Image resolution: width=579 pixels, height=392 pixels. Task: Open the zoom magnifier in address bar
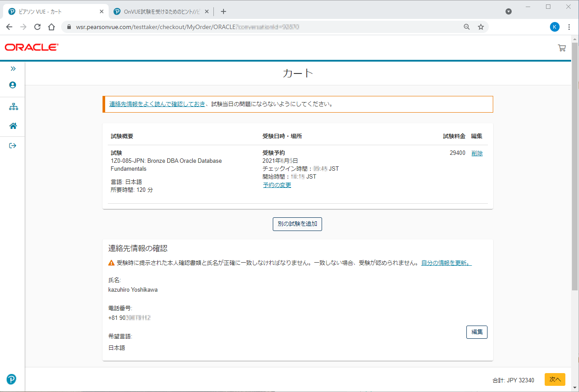pyautogui.click(x=467, y=27)
